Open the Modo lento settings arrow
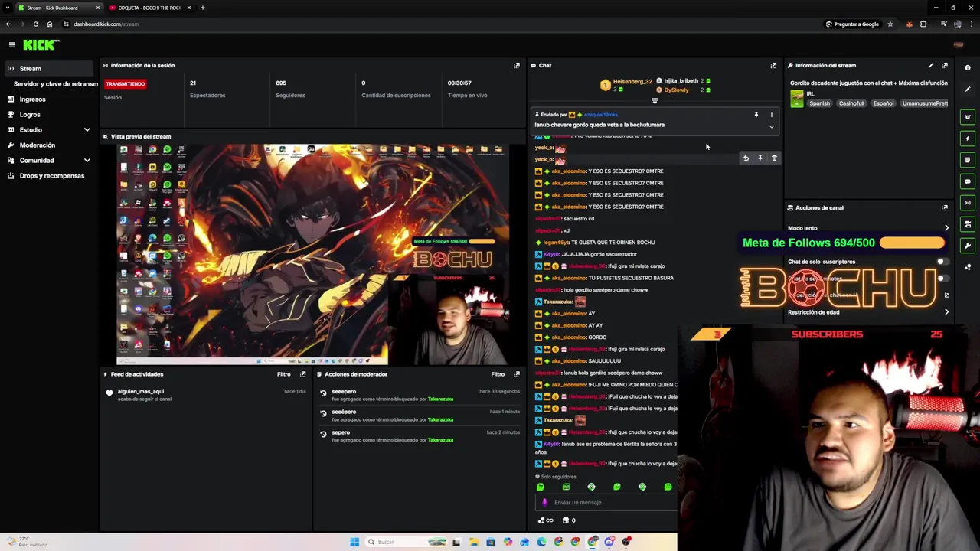Screen dimensions: 980x551 click(946, 228)
